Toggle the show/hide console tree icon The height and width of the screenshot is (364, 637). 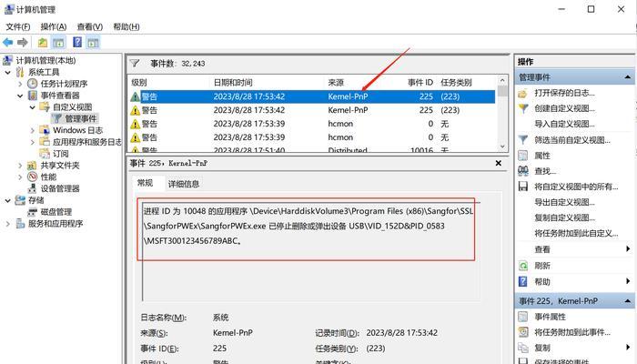58,42
